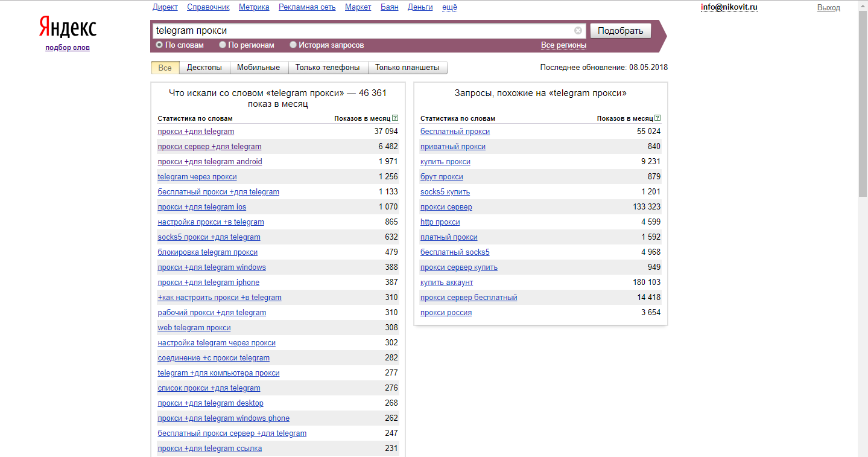Clear the search field with the X icon
The image size is (868, 457).
pyautogui.click(x=578, y=30)
